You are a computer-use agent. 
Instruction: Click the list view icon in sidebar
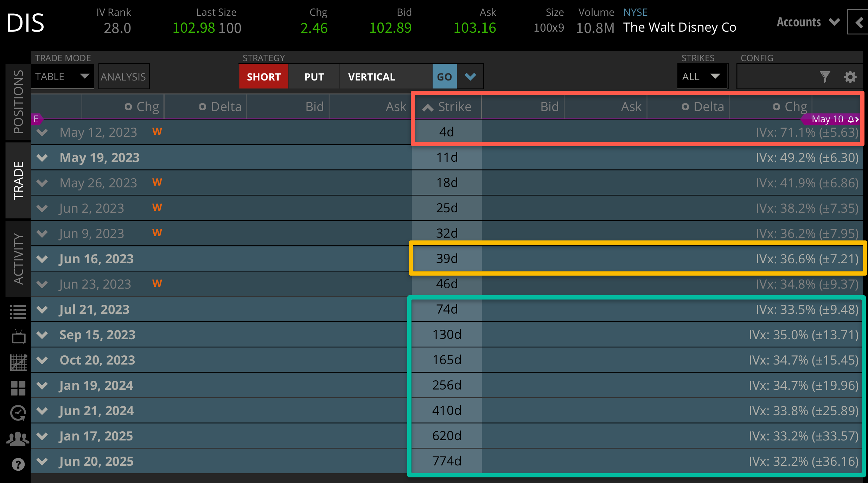(x=18, y=311)
